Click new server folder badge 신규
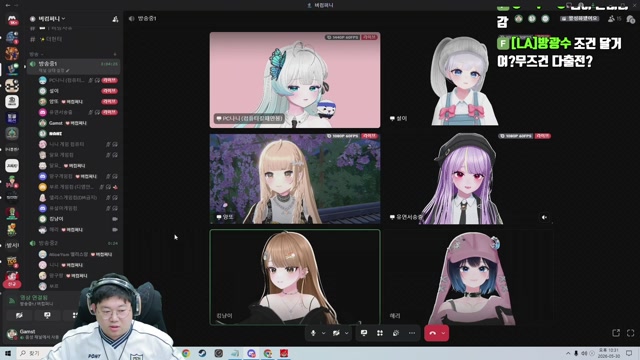 [12, 284]
